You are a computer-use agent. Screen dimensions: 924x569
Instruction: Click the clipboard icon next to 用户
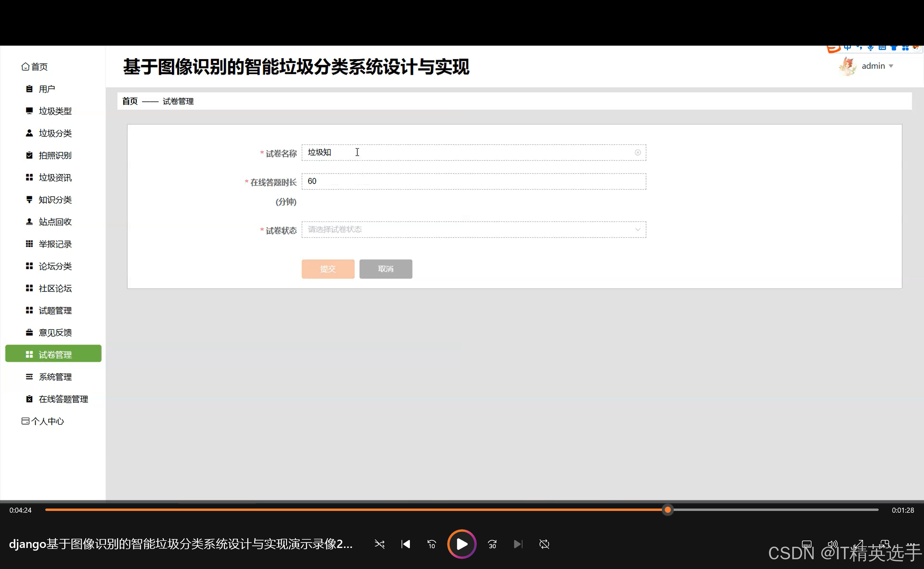tap(29, 89)
